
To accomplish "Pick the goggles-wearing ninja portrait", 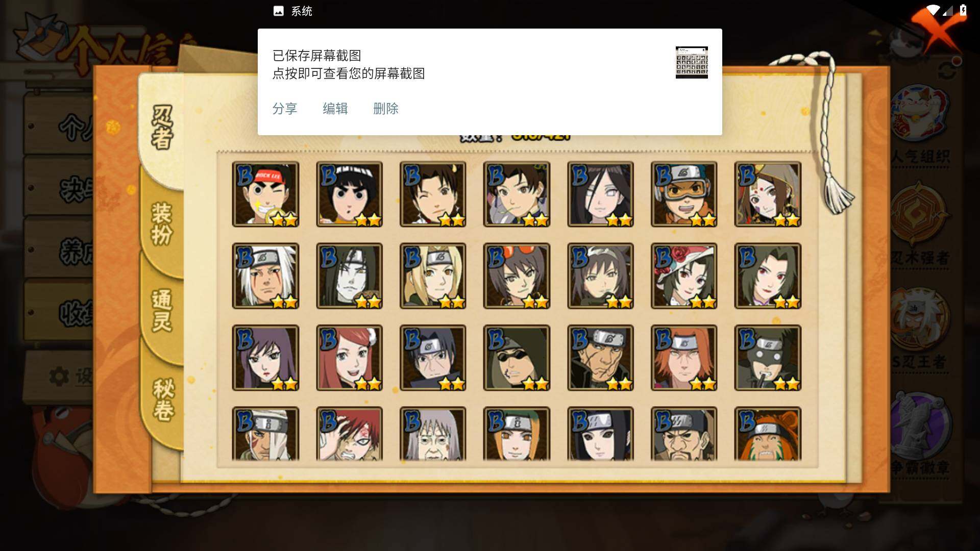I will pyautogui.click(x=684, y=194).
